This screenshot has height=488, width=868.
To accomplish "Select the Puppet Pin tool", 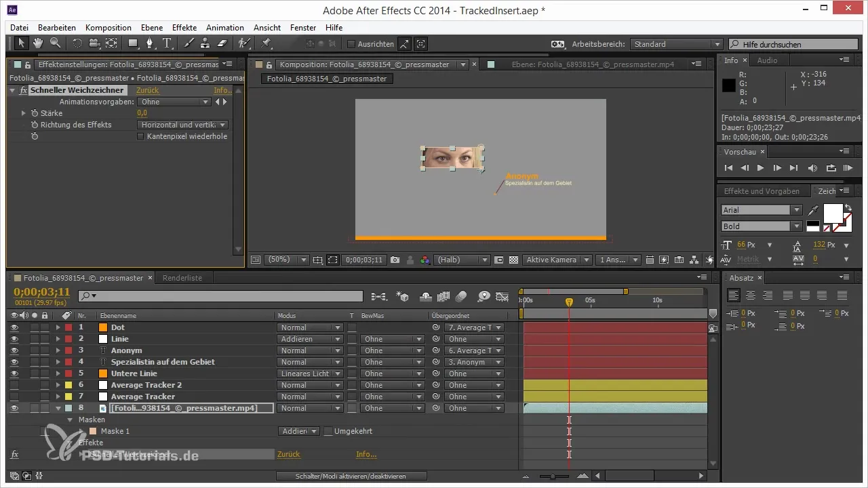I will click(x=267, y=43).
